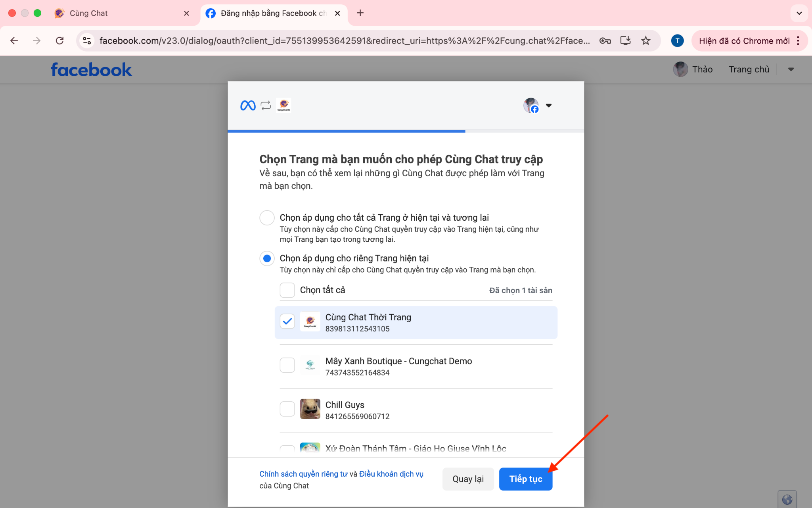Click the Cùng Chat app icon in dialog header

point(283,106)
